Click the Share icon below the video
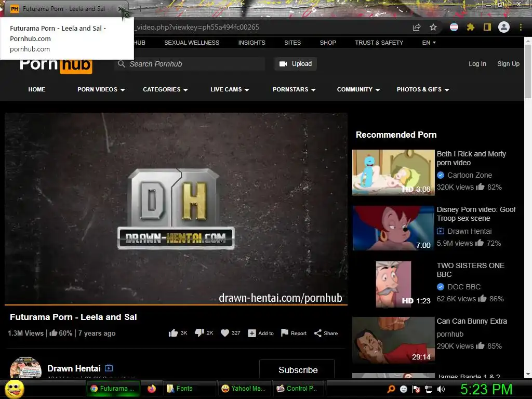The height and width of the screenshot is (399, 532). coord(317,333)
